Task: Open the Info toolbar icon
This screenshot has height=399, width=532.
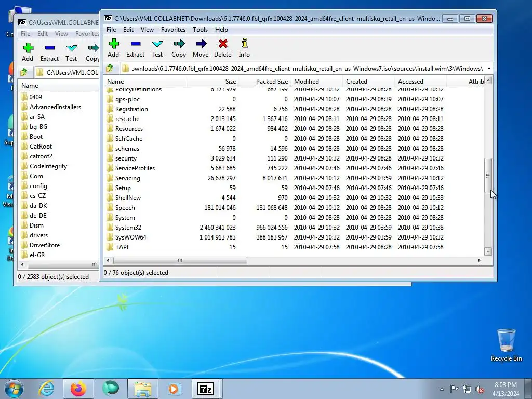Action: click(x=244, y=43)
